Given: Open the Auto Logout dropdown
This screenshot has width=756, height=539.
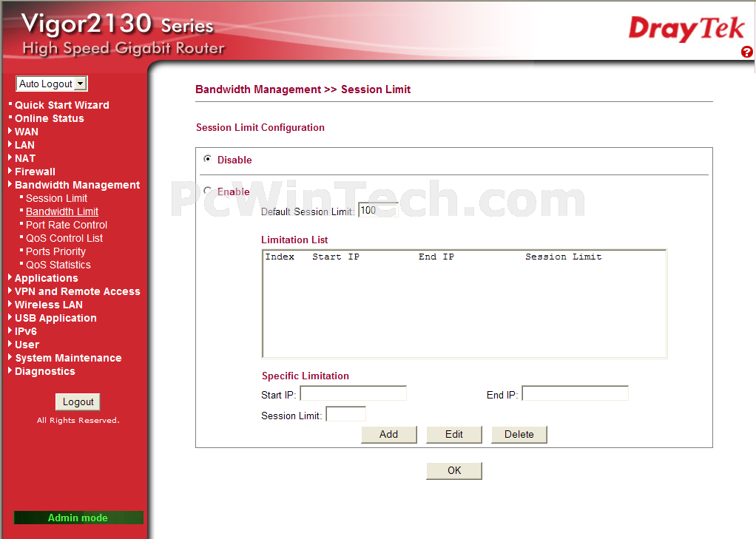Looking at the screenshot, I should (x=52, y=84).
